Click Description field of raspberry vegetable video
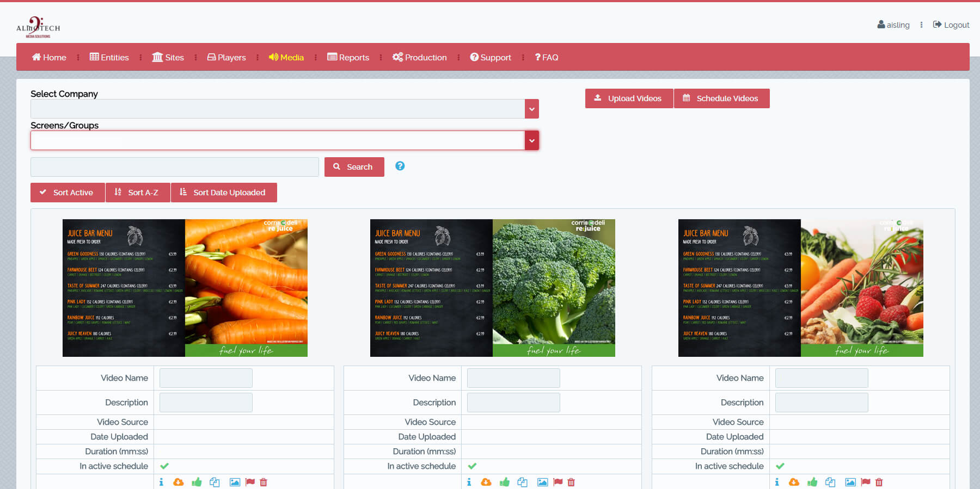Image resolution: width=980 pixels, height=489 pixels. (x=822, y=403)
